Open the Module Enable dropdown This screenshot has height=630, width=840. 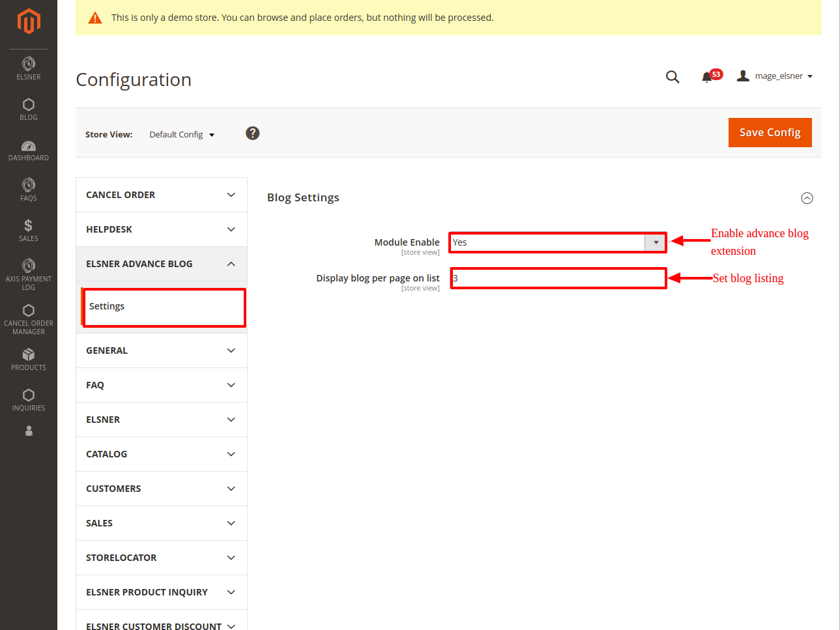coord(557,242)
